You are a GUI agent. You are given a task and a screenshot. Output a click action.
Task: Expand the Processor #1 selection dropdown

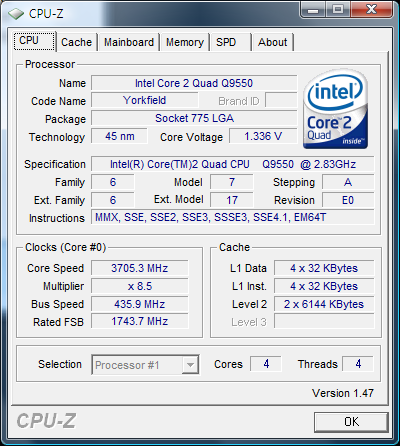(190, 365)
